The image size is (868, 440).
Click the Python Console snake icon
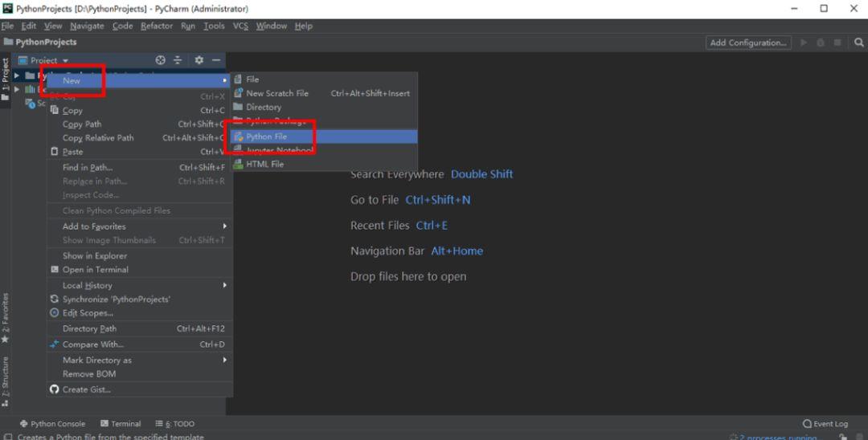[x=24, y=423]
